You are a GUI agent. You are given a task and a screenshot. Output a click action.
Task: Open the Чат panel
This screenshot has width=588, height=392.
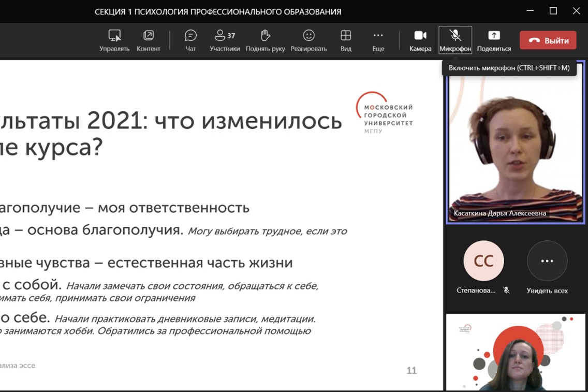click(190, 40)
